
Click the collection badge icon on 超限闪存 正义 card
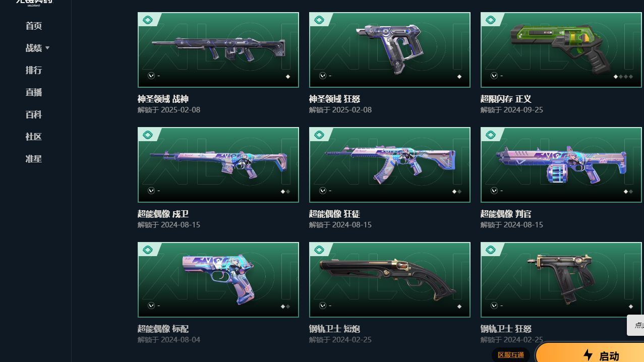(x=491, y=20)
